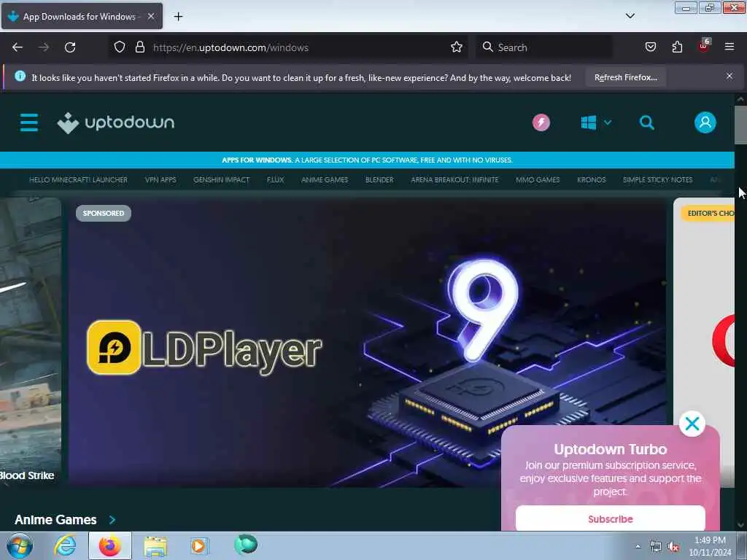
Task: Open the list all tabs dropdown
Action: 630,16
